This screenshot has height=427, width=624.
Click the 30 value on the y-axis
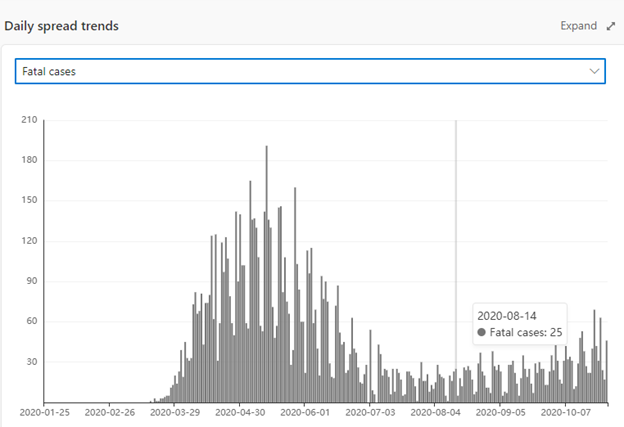click(31, 362)
